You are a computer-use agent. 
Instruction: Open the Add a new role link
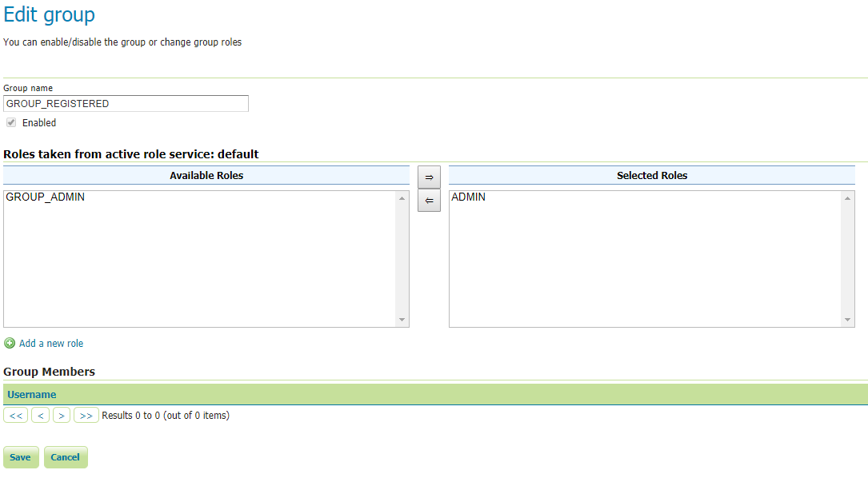coord(51,344)
